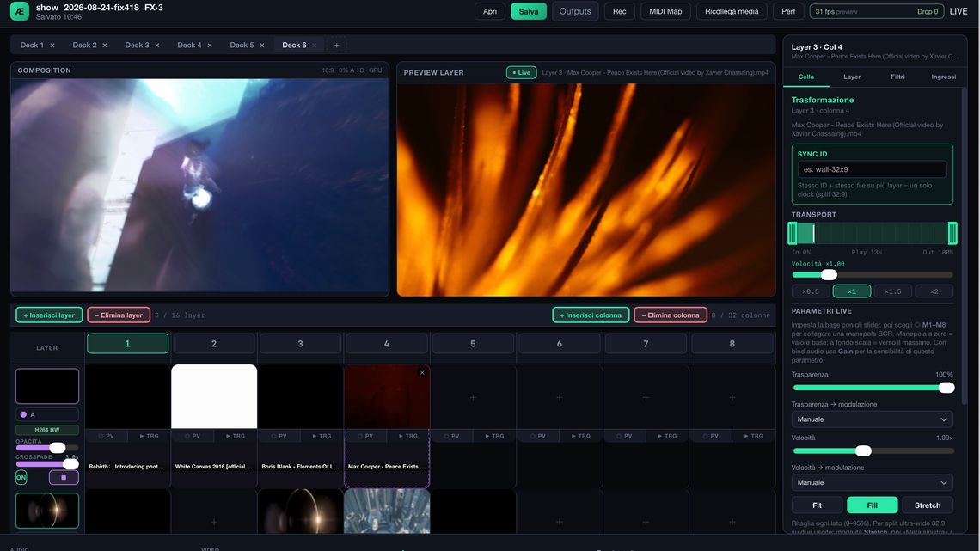Adjust the Crossfade slider on layer
This screenshot has width=980, height=551.
tap(47, 464)
